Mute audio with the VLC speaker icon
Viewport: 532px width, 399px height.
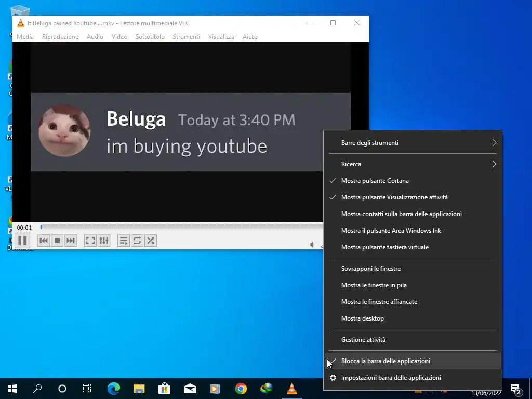312,245
